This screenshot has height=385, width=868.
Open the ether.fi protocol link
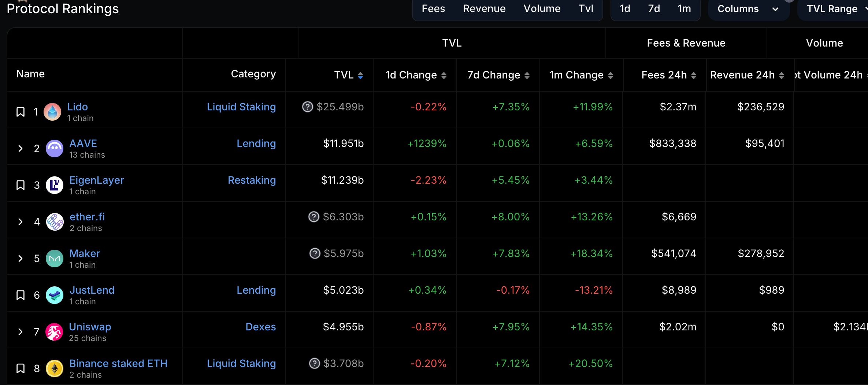pyautogui.click(x=87, y=217)
